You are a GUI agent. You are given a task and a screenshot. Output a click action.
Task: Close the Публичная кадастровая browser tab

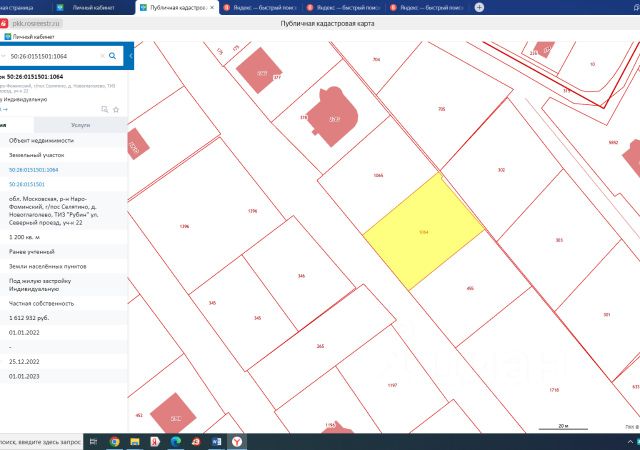point(212,7)
